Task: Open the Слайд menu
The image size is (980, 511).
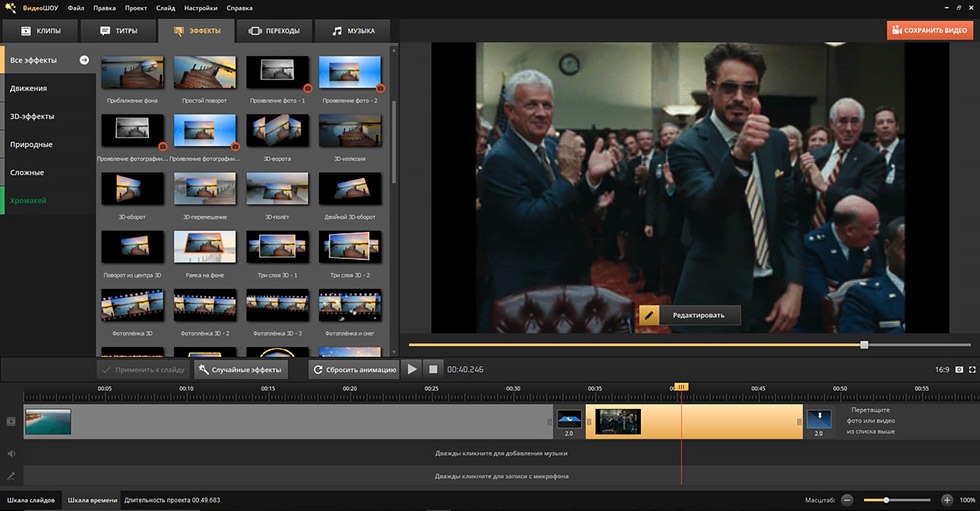Action: (166, 8)
